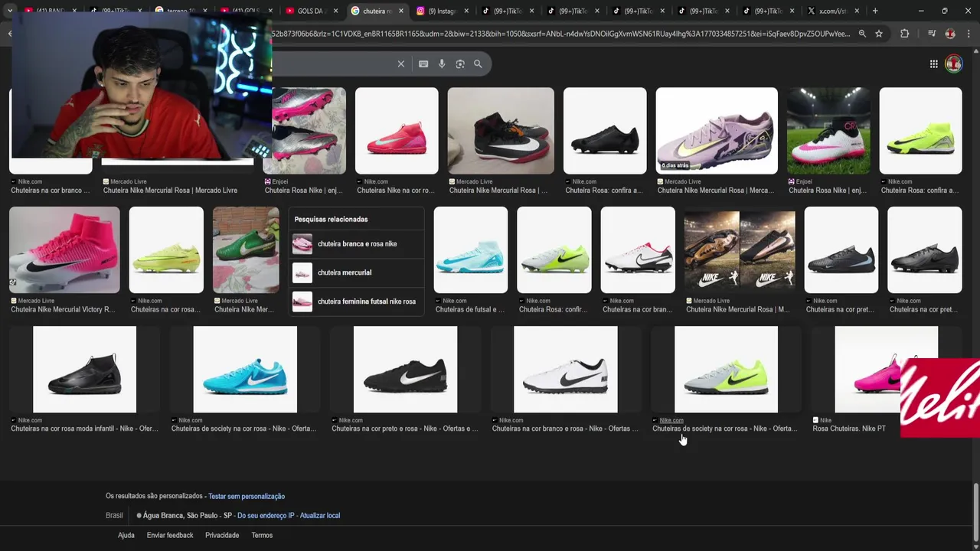This screenshot has height=551, width=980.
Task: Open the Chrome three-dot menu
Action: click(x=969, y=34)
